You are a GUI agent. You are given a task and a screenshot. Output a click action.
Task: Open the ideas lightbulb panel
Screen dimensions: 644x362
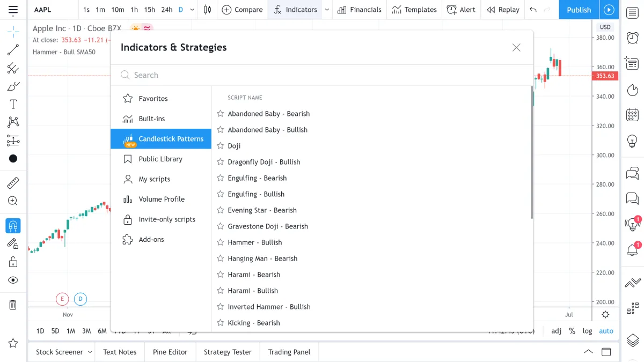632,141
